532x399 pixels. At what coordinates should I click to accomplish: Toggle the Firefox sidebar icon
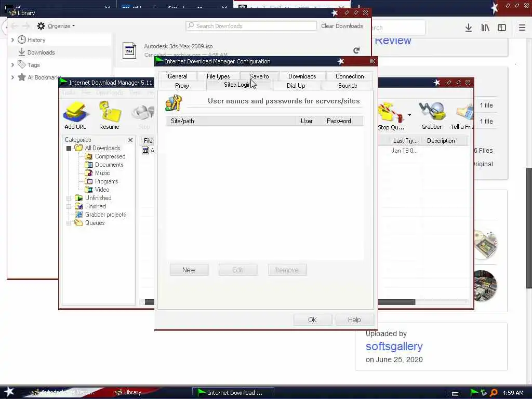tap(502, 28)
